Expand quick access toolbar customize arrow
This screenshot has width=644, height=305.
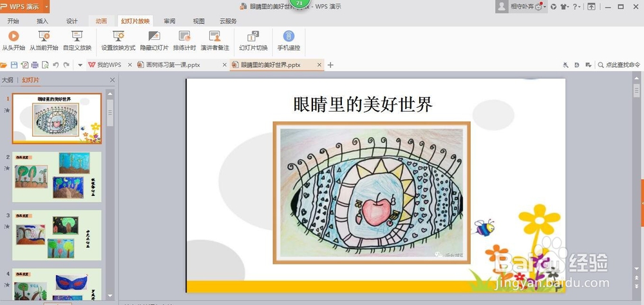point(80,65)
